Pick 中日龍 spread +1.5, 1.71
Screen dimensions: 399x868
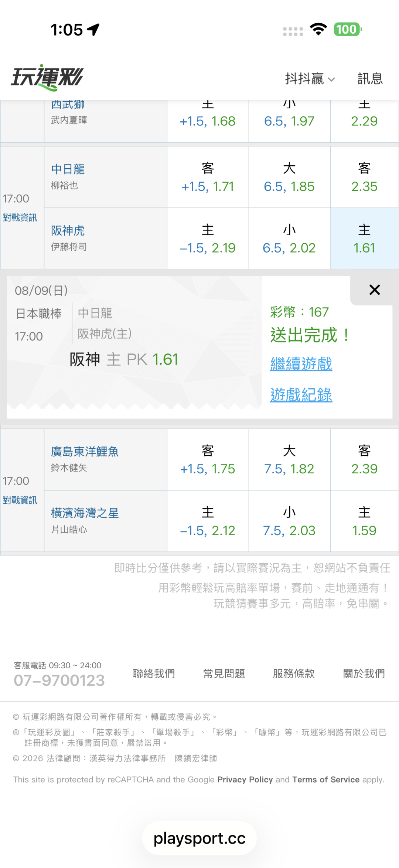click(x=208, y=177)
